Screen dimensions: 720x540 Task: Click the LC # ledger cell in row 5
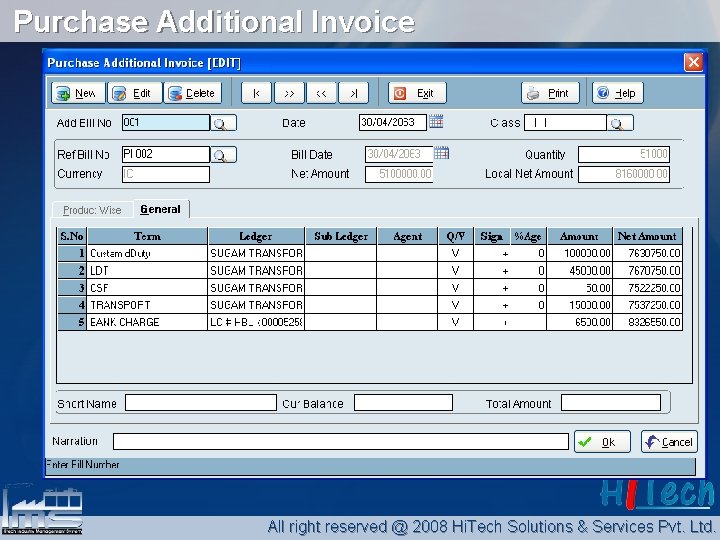tap(256, 322)
